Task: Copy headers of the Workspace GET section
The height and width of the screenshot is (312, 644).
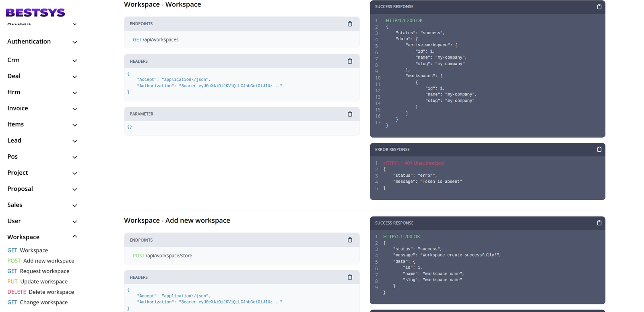Action: [x=350, y=61]
